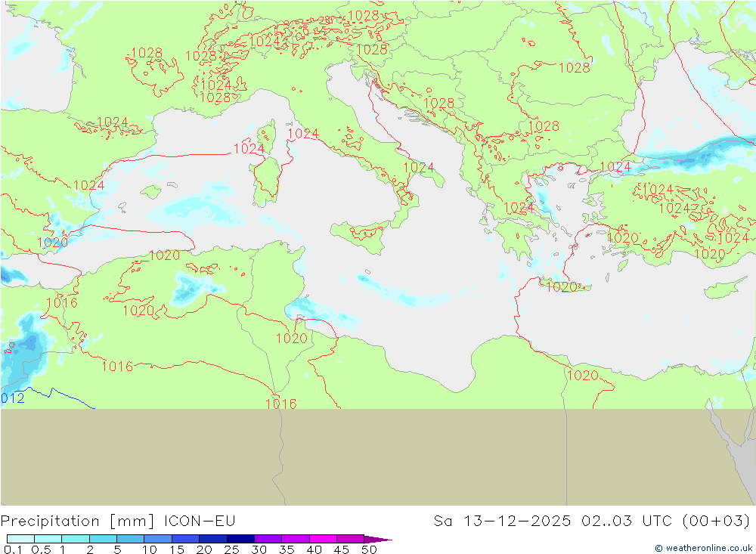Click the 35–40 mm purple legend swatch

296,539
